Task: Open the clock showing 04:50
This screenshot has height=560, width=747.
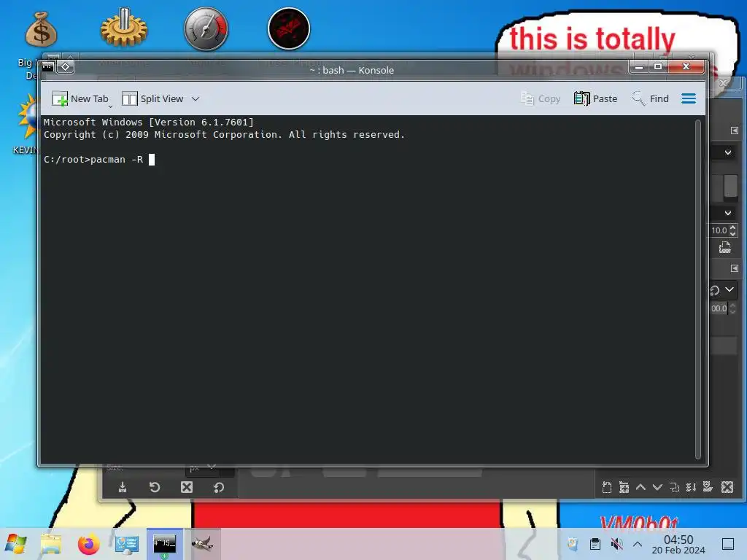Action: point(678,544)
